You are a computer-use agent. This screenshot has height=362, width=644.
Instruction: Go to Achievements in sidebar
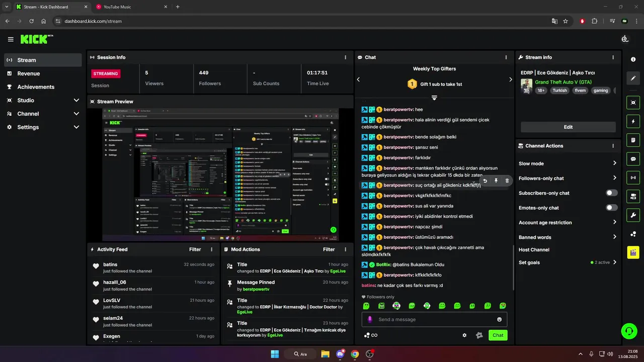point(43,87)
